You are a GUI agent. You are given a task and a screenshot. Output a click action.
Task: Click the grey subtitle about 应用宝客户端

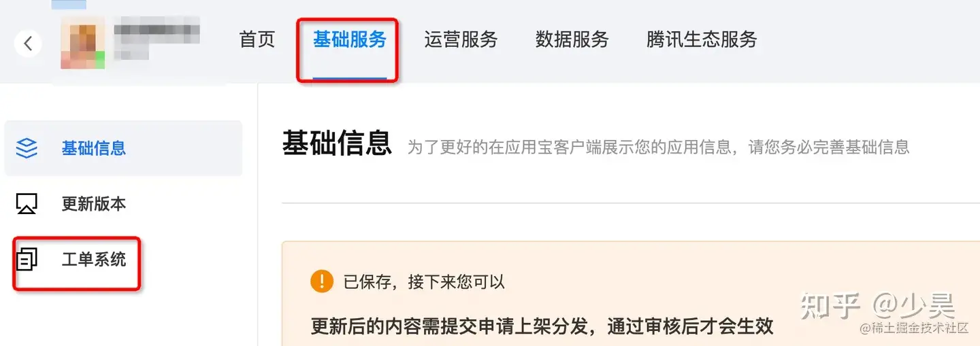click(658, 147)
